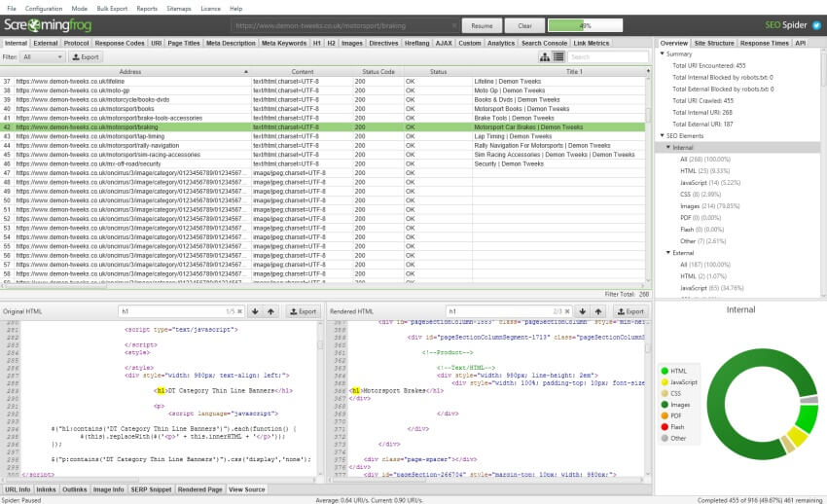Switch to the Page Titles tab
The height and width of the screenshot is (504, 827).
pos(184,43)
